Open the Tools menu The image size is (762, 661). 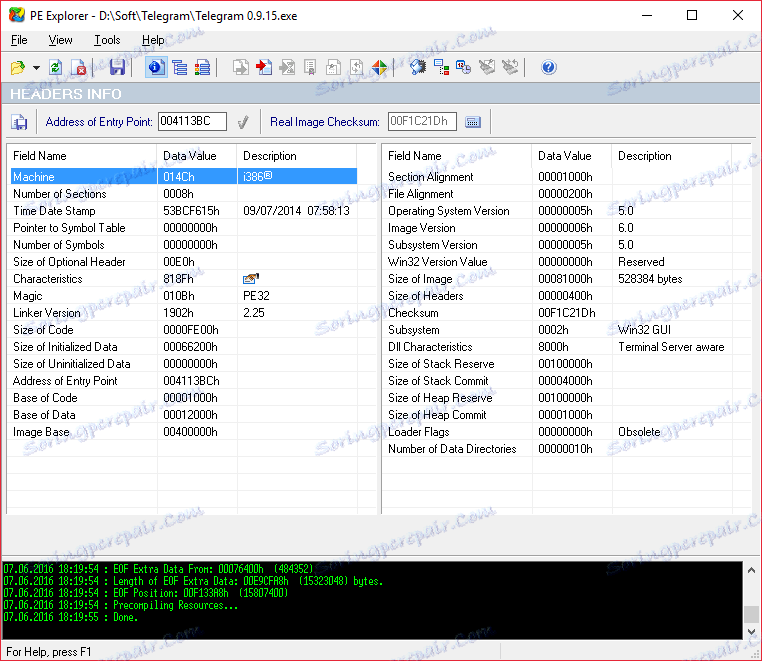(x=107, y=40)
